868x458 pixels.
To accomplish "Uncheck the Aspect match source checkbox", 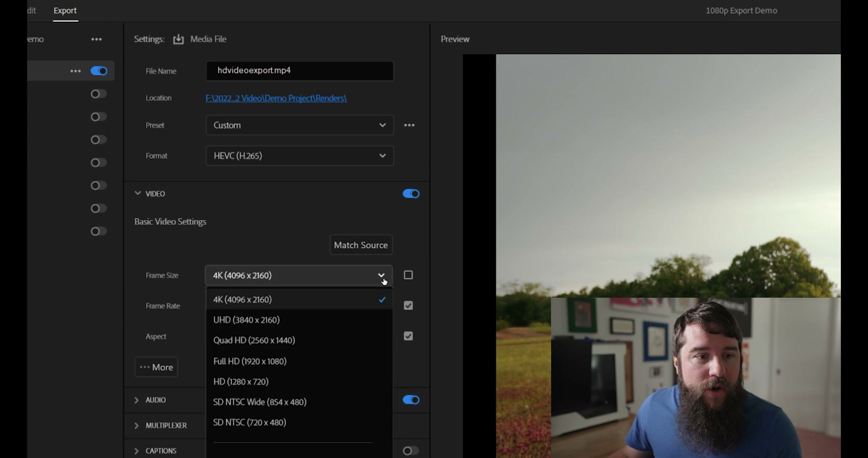I will click(408, 336).
